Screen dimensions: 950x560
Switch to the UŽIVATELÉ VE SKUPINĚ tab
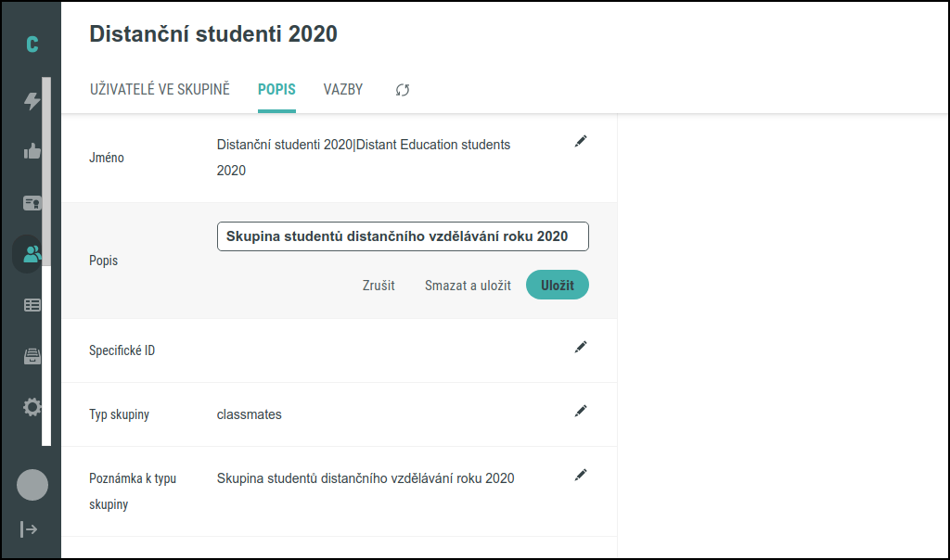click(159, 89)
